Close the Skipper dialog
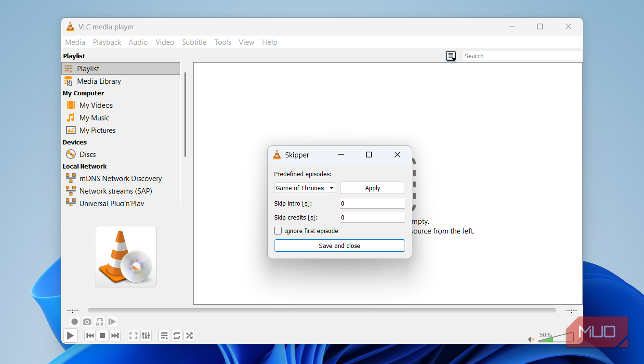This screenshot has width=644, height=364. [x=397, y=155]
